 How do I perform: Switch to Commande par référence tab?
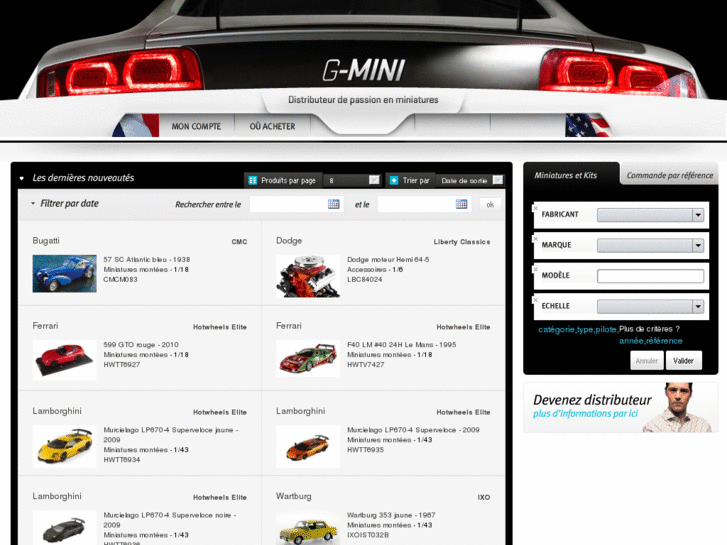click(670, 175)
